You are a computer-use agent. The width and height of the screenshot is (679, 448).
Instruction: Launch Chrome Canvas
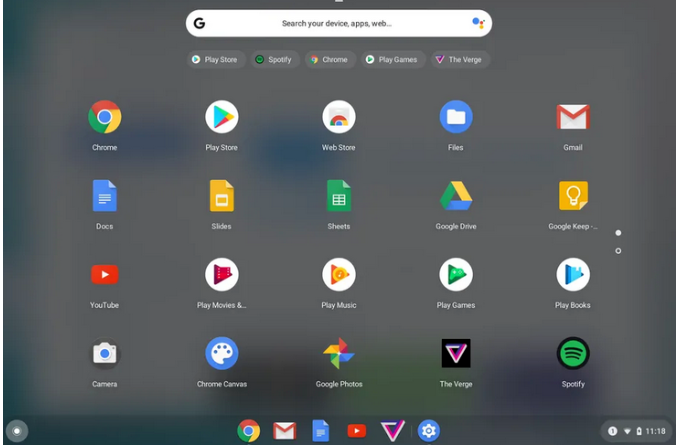point(222,353)
